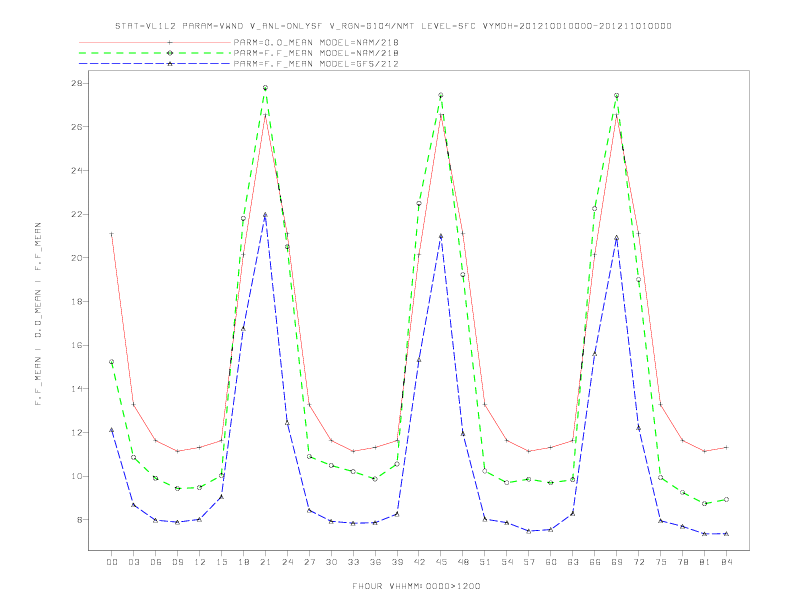Click x-axis tick label 75
This screenshot has height=612, width=792.
(x=661, y=562)
